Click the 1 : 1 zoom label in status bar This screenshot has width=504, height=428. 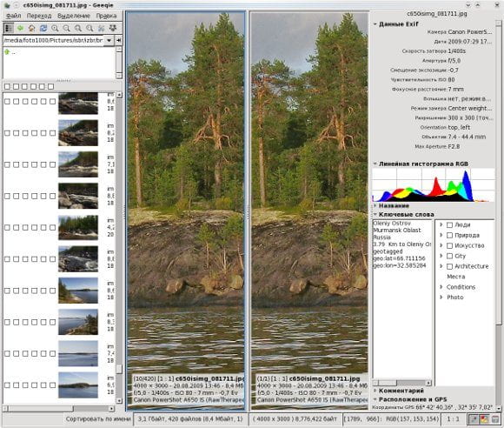tap(454, 419)
